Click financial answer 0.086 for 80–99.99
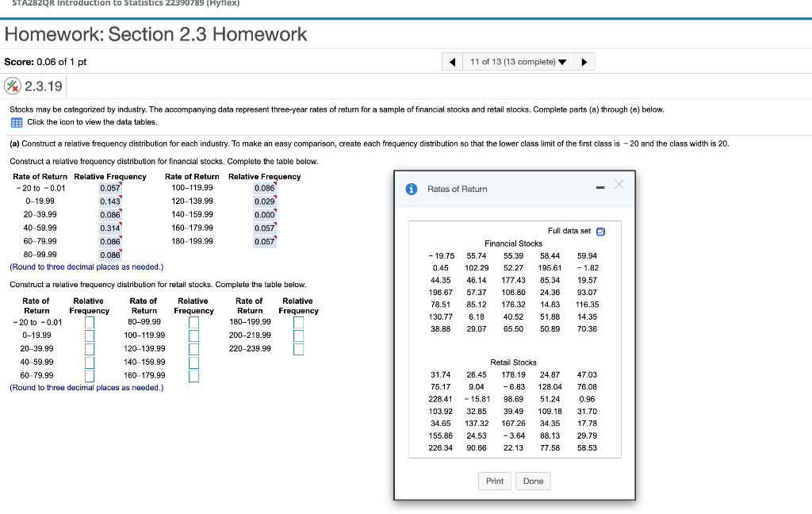Image resolution: width=812 pixels, height=514 pixels. [x=110, y=255]
